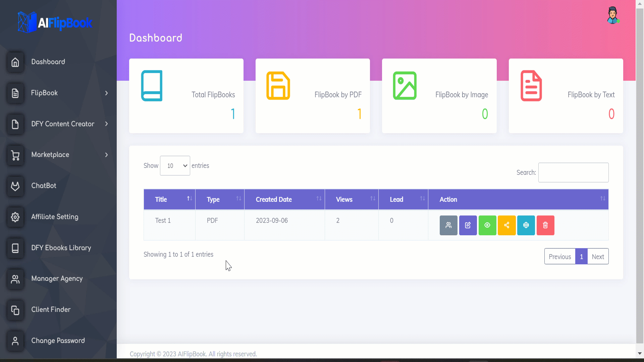The width and height of the screenshot is (644, 362).
Task: Open the ChatBot sidebar icon
Action: pos(15,186)
